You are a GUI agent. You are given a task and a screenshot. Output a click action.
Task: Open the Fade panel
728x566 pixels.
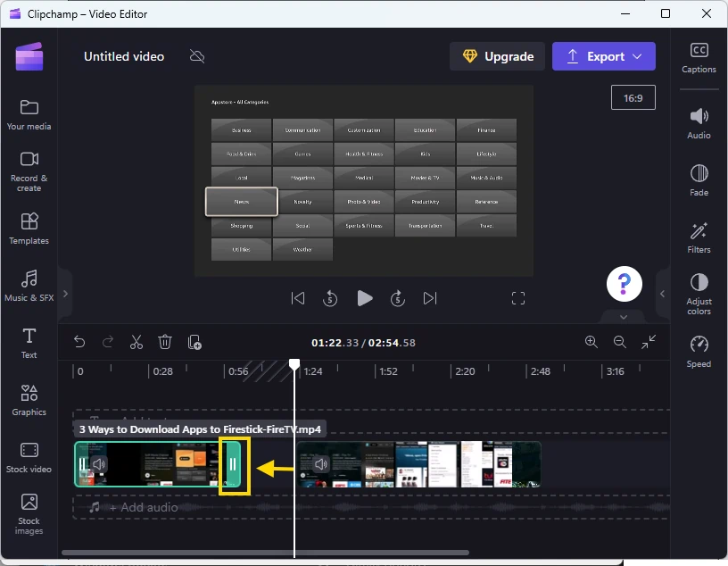click(699, 180)
